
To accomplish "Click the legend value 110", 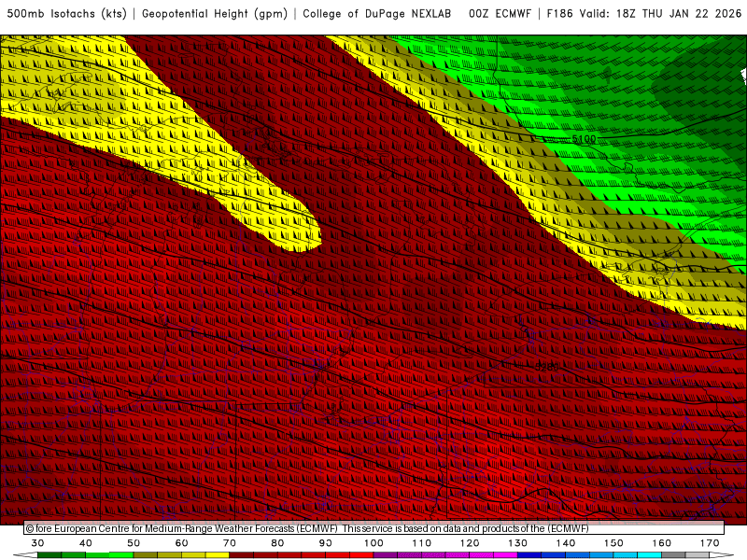I will [x=422, y=543].
